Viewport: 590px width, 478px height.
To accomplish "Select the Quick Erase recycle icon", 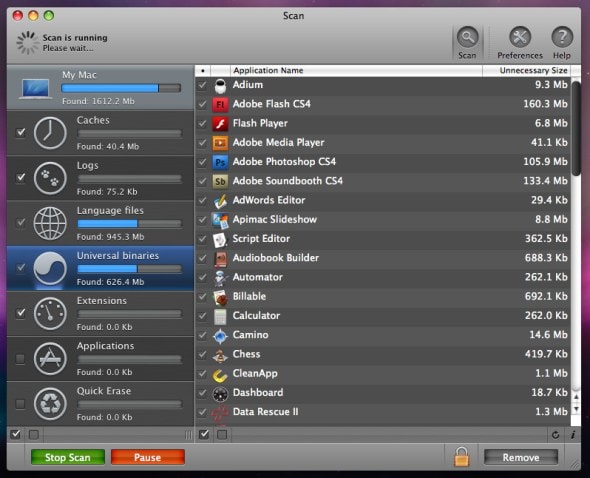I will (x=50, y=404).
